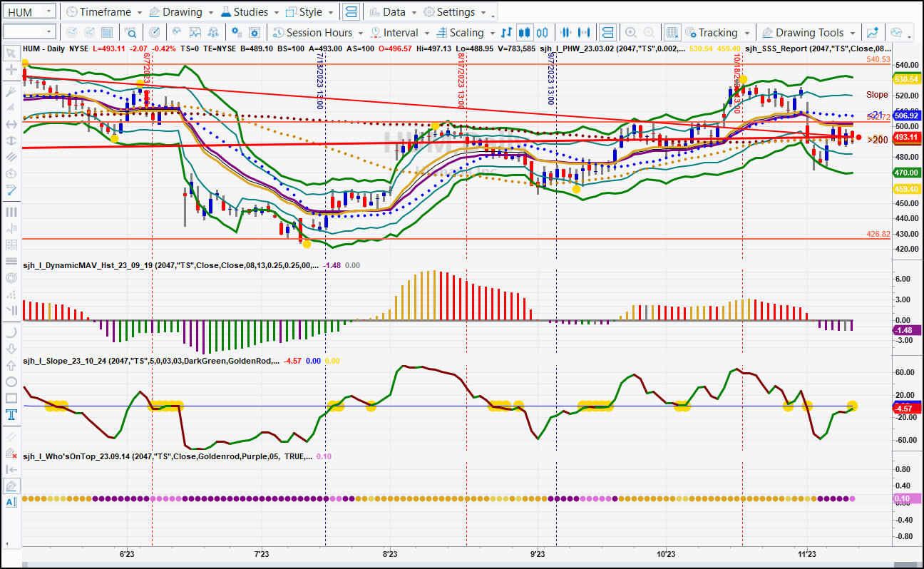Click the 8/23 label on date axis
Image resolution: width=924 pixels, height=569 pixels.
389,553
